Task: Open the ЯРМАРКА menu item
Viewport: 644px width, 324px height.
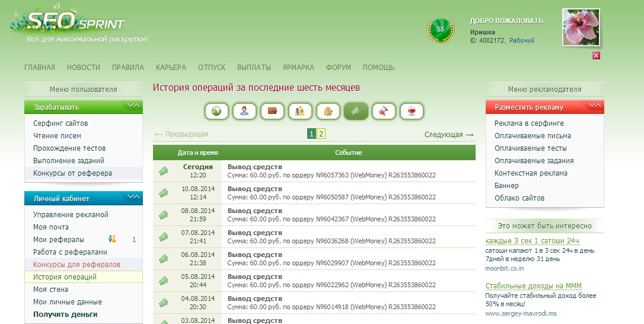Action: click(298, 68)
